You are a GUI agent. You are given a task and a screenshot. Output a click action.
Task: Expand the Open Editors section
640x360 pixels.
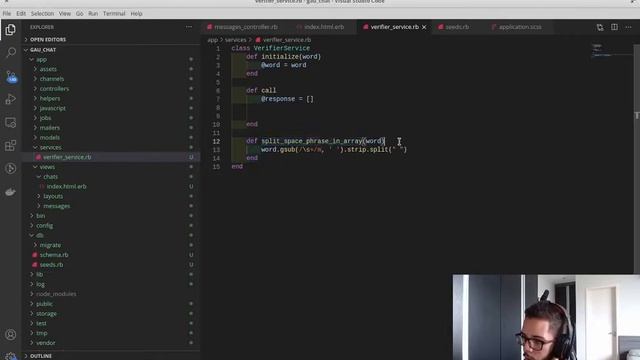(x=48, y=40)
